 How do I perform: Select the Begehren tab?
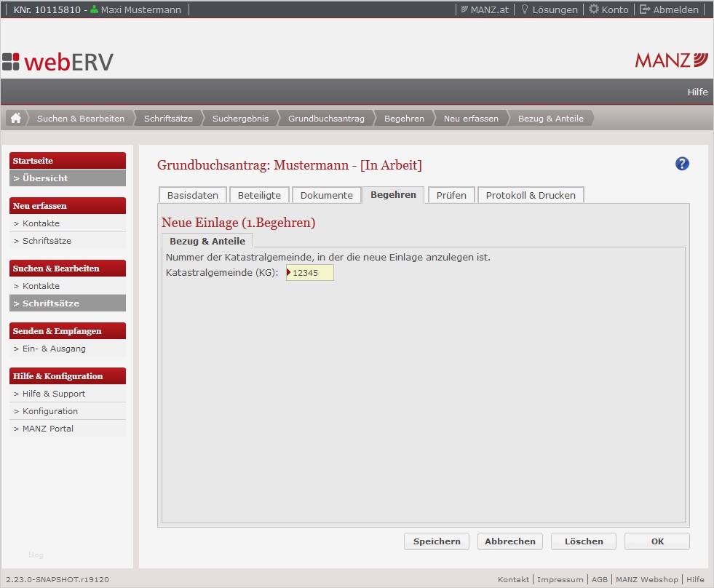393,194
